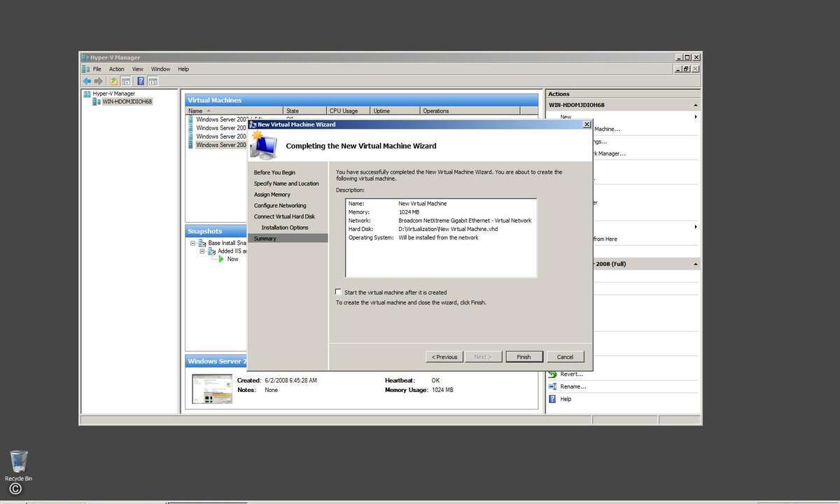Image resolution: width=840 pixels, height=504 pixels.
Task: Open the File menu
Action: pos(97,69)
